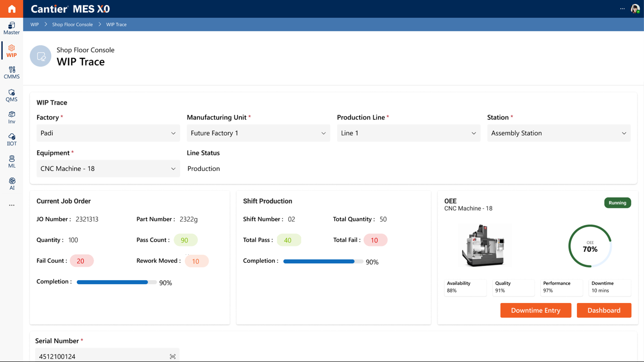The image size is (644, 362).
Task: Click the Pass Count value 90
Action: 185,240
